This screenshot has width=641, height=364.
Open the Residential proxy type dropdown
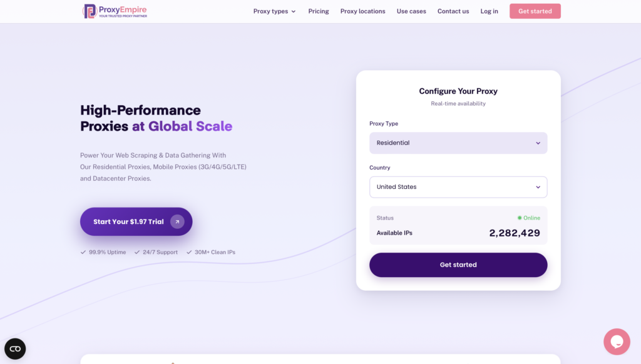[458, 143]
